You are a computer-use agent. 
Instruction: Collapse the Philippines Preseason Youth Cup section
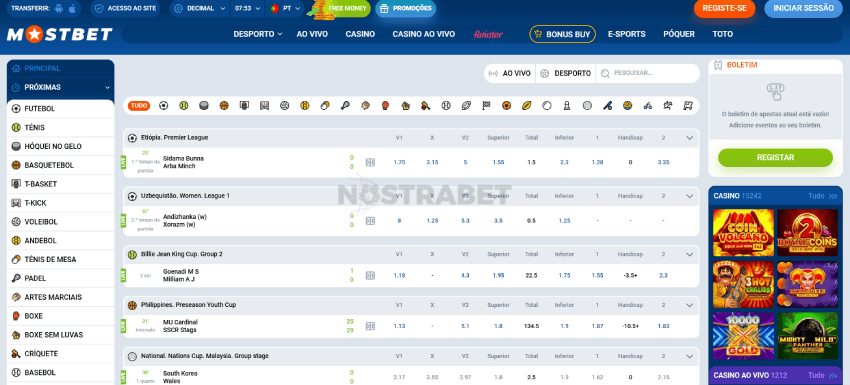click(690, 305)
